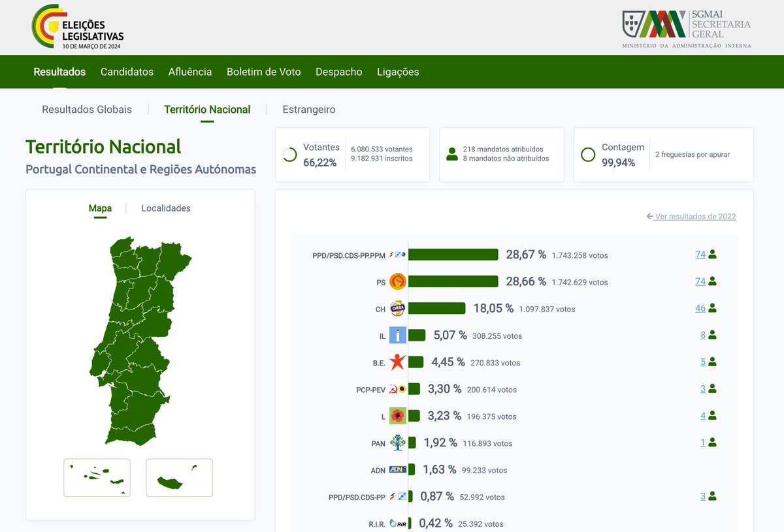
Task: Click the mainland Portugal map
Action: [x=139, y=341]
